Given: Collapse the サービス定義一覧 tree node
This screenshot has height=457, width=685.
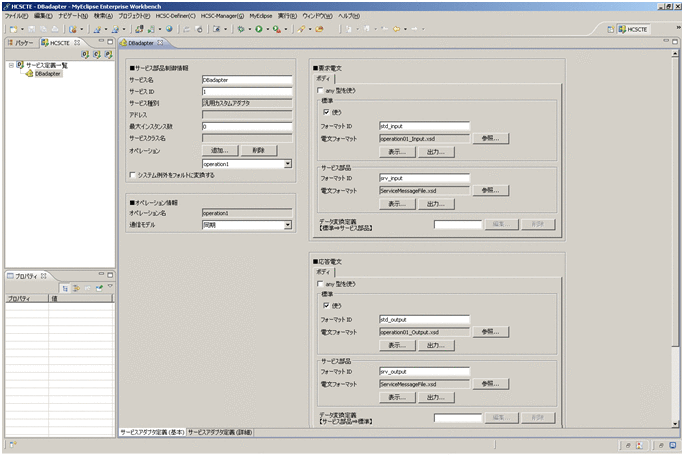Looking at the screenshot, I should click(x=10, y=65).
